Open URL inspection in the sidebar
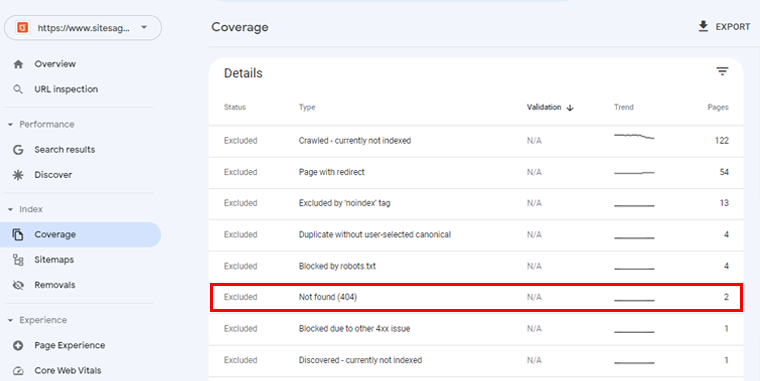 pyautogui.click(x=66, y=89)
